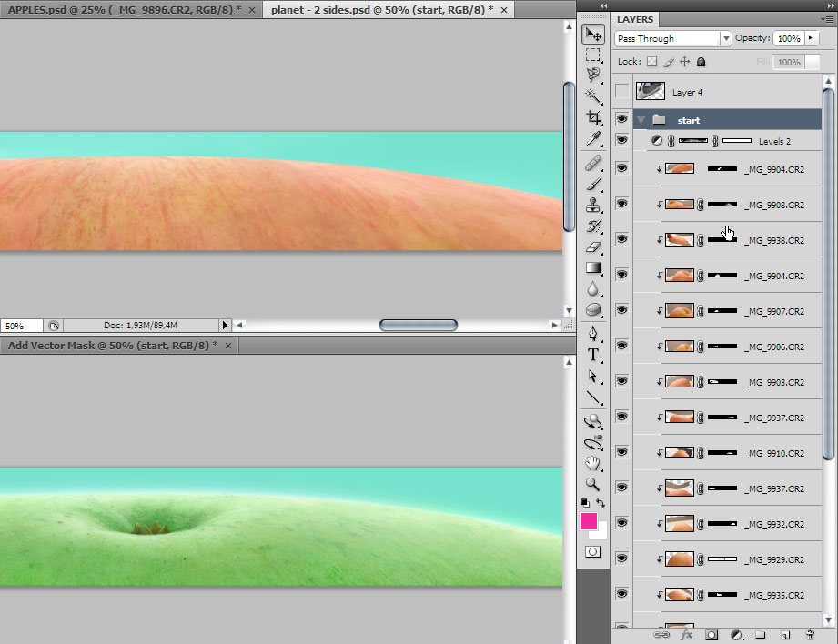Click the add layer style fx button
Image resolution: width=838 pixels, height=644 pixels.
coord(687,634)
